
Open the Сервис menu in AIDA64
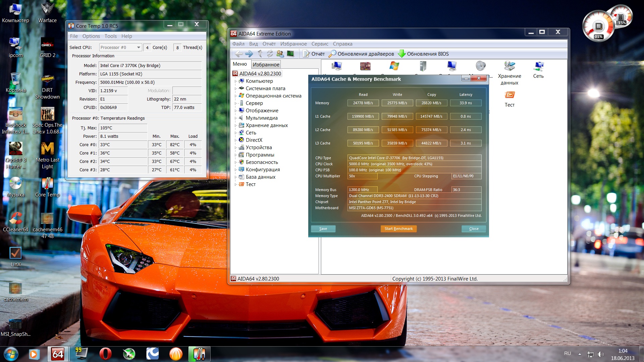[x=320, y=44]
